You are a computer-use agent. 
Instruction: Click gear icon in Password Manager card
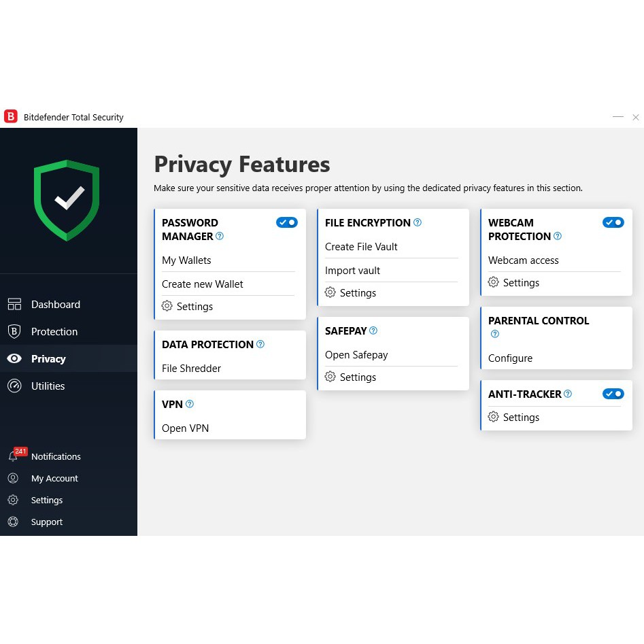(167, 306)
